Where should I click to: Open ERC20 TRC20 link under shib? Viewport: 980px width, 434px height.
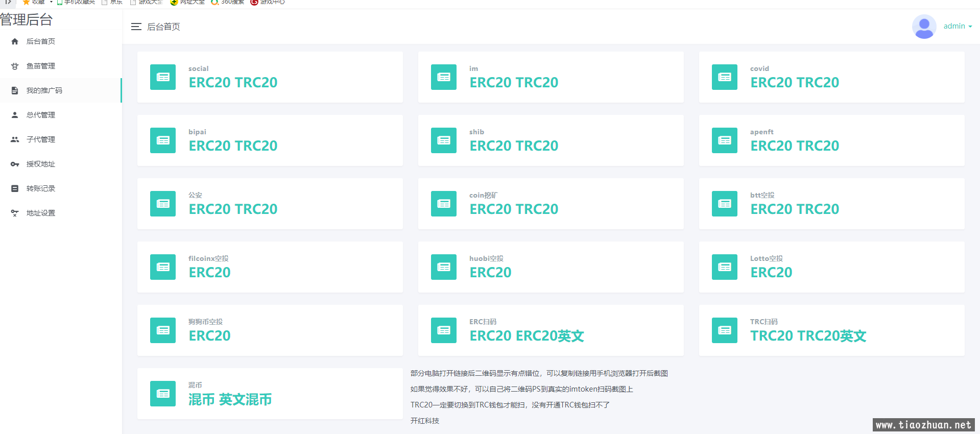click(514, 146)
